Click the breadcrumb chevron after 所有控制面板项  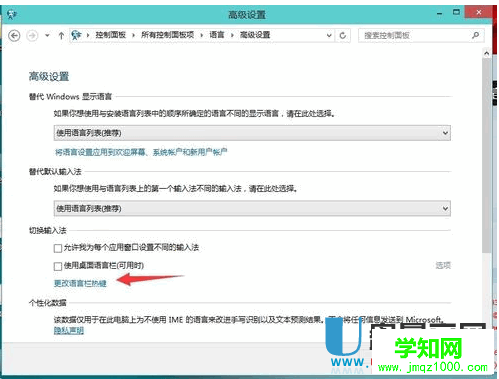(x=202, y=35)
